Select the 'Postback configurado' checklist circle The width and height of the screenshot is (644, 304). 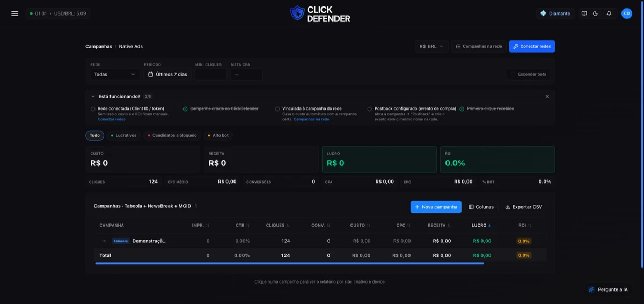click(369, 109)
